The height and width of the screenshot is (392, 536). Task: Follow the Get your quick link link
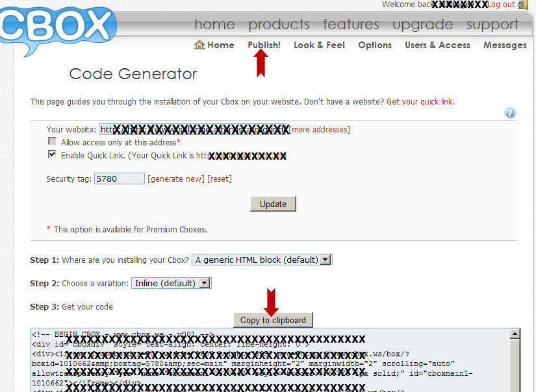tap(420, 102)
